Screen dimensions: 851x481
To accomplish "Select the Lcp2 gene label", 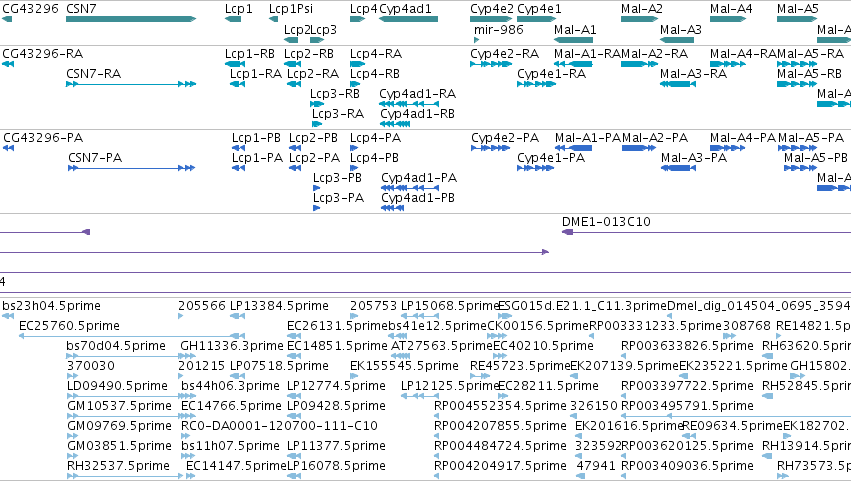I will pyautogui.click(x=297, y=29).
